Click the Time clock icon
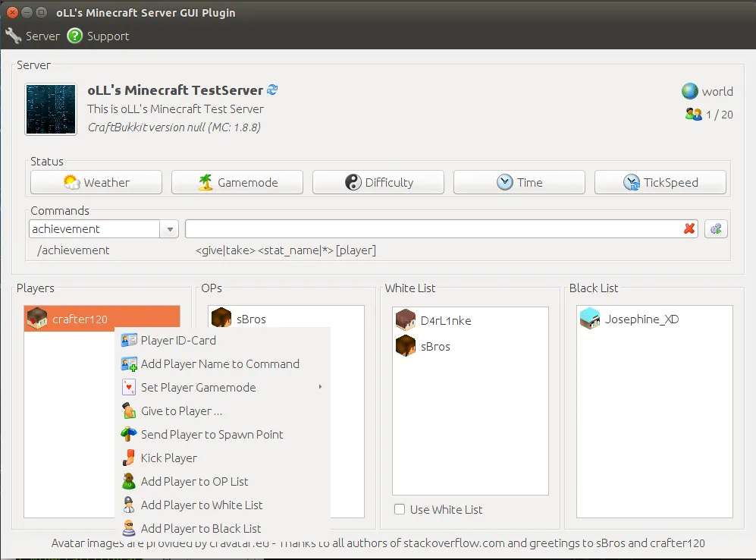The height and width of the screenshot is (560, 756). click(505, 182)
